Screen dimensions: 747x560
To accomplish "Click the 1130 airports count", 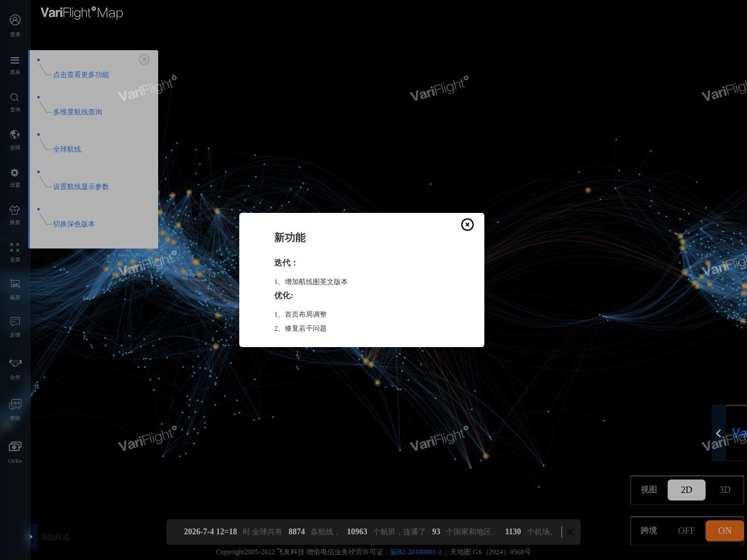I will click(x=513, y=532).
